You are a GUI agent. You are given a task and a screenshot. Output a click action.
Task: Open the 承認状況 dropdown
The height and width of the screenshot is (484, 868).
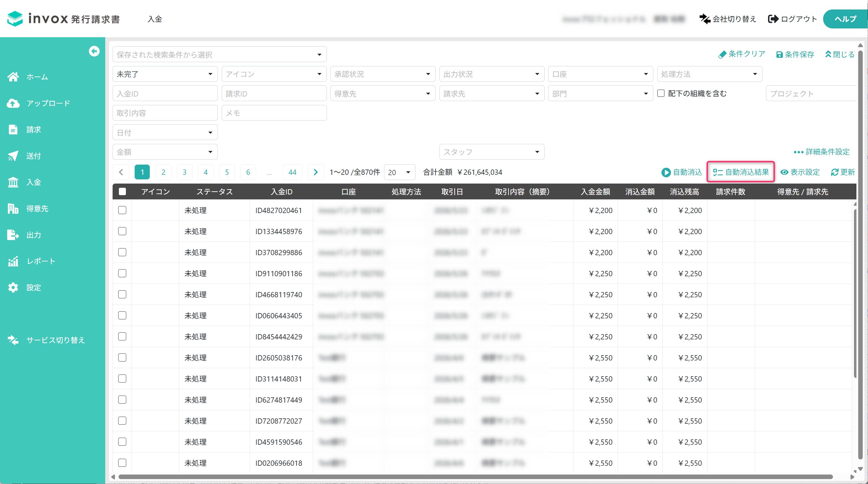[x=383, y=74]
